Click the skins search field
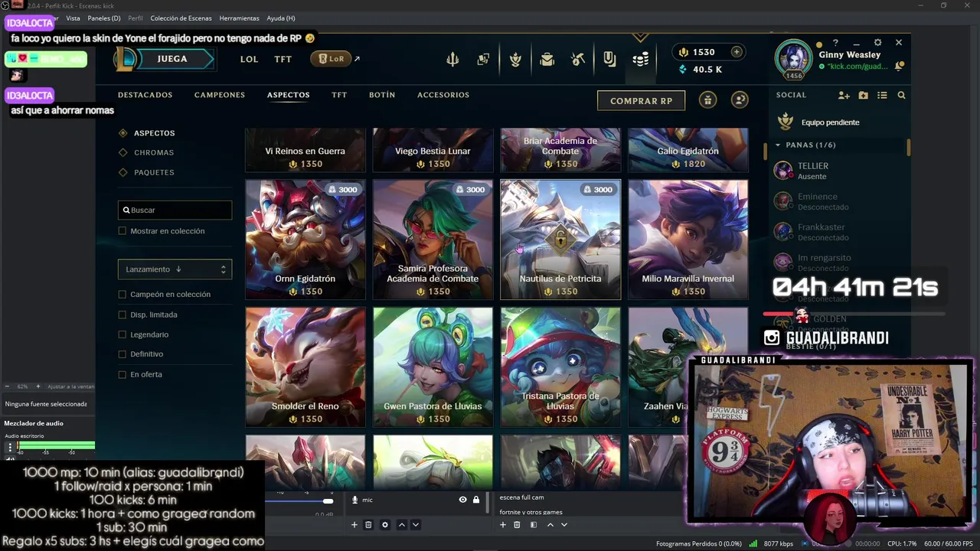The width and height of the screenshot is (980, 551). click(x=175, y=210)
